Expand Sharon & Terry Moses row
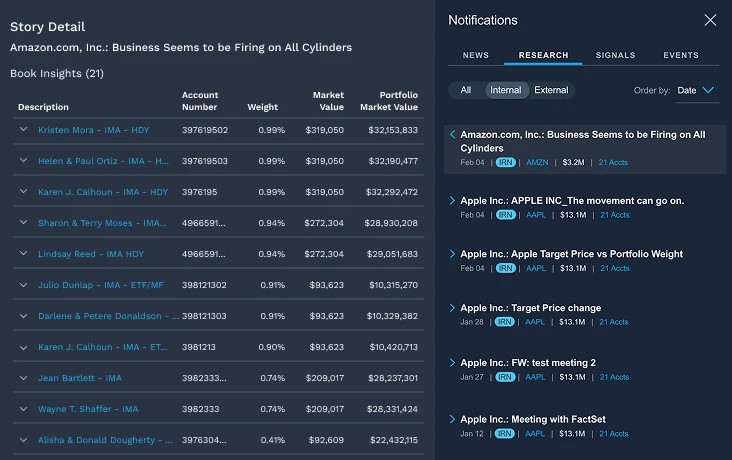 (x=23, y=222)
